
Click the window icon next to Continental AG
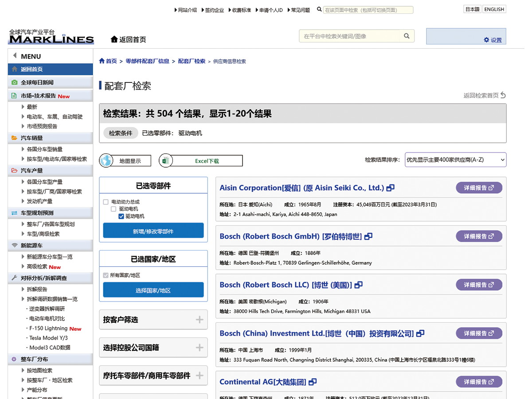(x=313, y=382)
